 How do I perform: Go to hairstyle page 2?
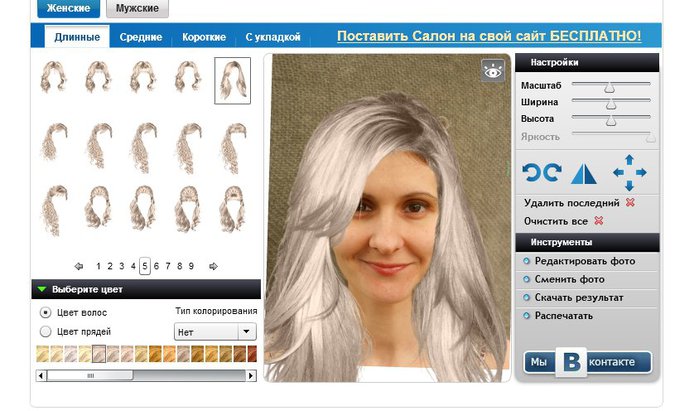[x=110, y=266]
